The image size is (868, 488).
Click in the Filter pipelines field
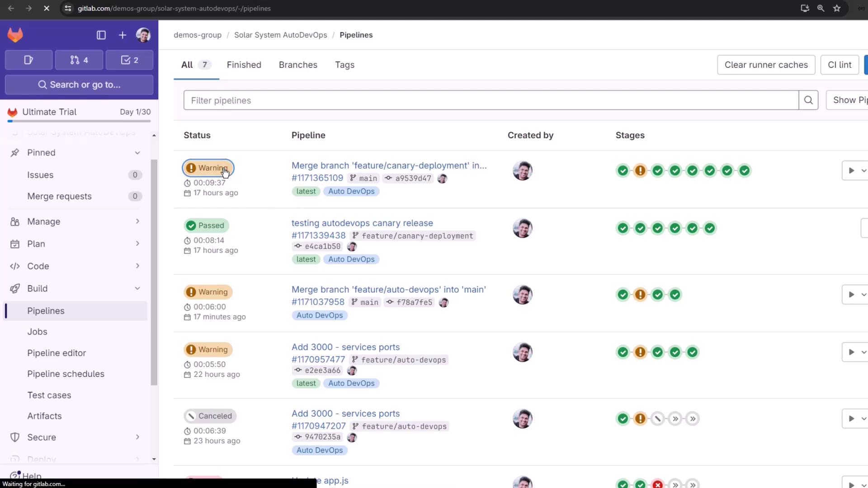[491, 100]
